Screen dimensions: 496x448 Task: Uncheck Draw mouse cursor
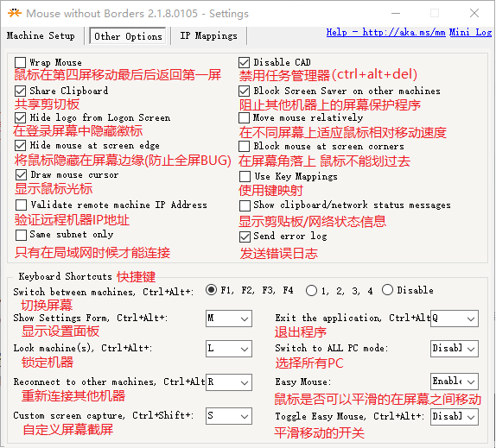point(21,174)
